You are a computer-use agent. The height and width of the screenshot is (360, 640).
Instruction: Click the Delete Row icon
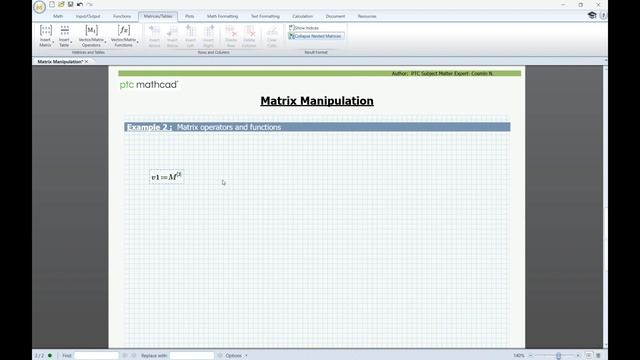pos(231,31)
